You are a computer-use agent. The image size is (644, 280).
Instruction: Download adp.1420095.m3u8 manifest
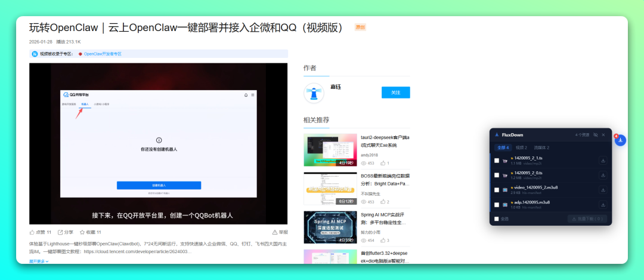pyautogui.click(x=603, y=205)
